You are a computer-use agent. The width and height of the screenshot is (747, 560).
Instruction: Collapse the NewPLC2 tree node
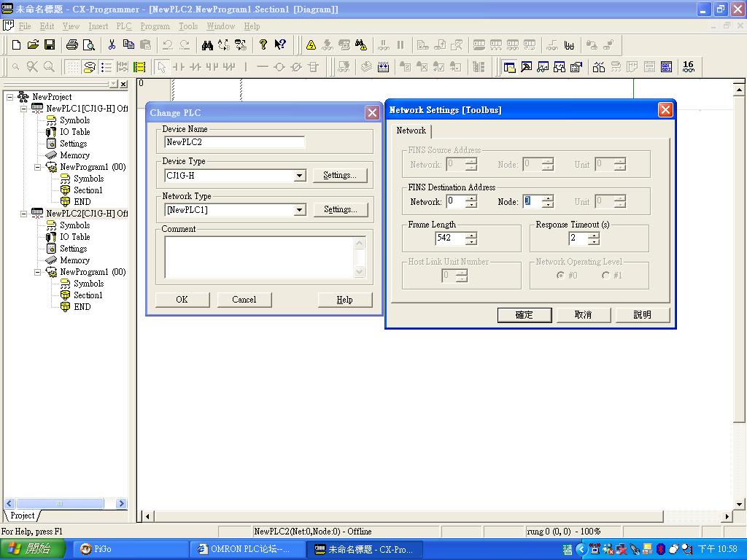pyautogui.click(x=23, y=214)
